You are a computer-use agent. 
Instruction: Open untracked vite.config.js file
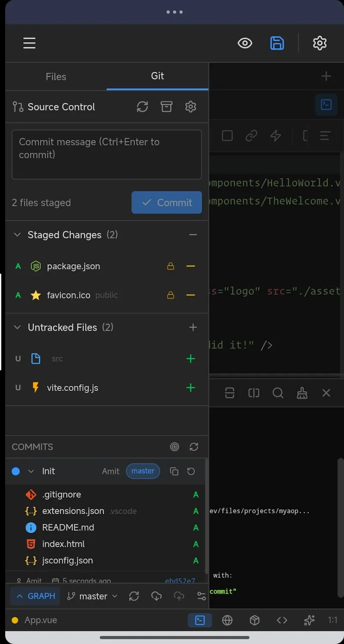click(x=73, y=388)
